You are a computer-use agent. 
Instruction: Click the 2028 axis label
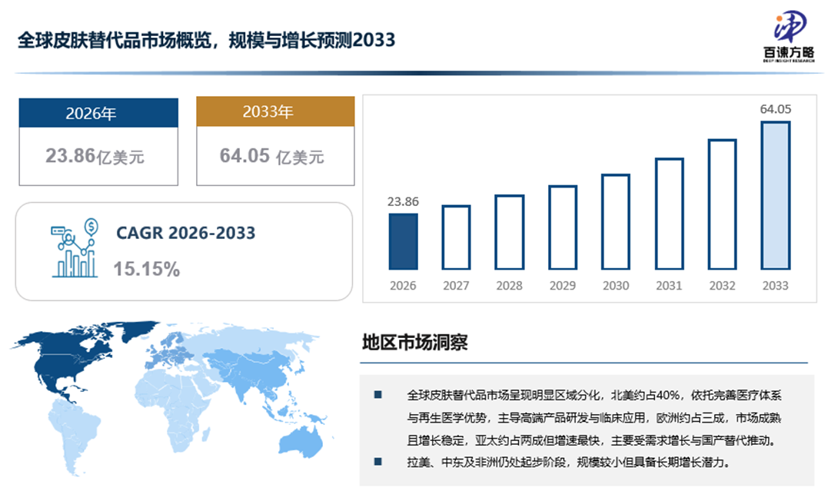[x=509, y=286]
